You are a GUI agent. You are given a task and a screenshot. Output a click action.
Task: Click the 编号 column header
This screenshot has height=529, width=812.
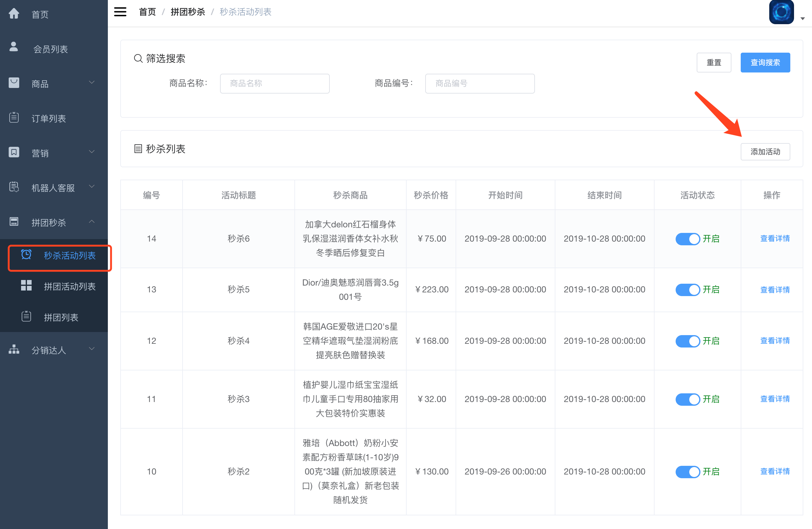(152, 195)
